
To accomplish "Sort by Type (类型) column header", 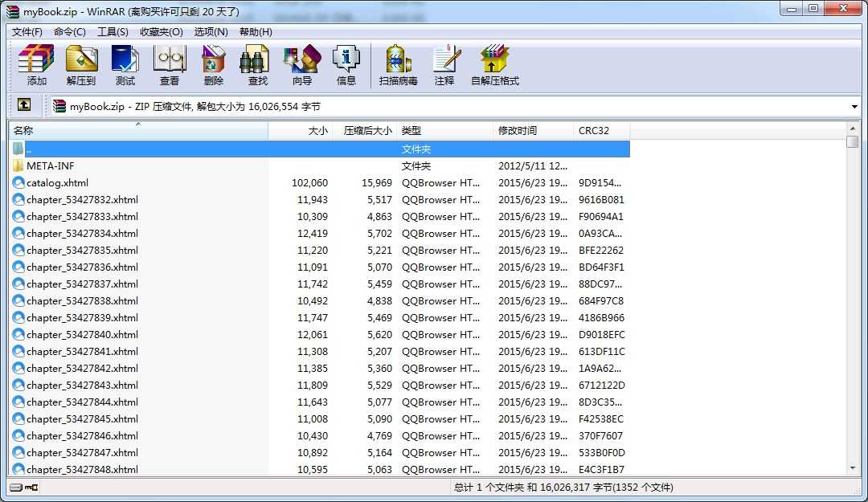I will pos(444,131).
